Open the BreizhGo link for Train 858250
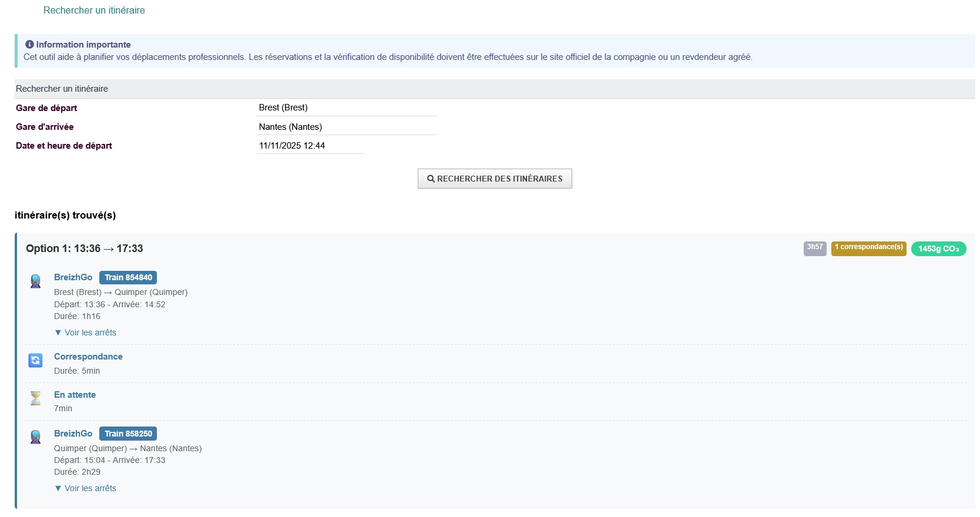Viewport: 980px width, 517px height. [73, 434]
